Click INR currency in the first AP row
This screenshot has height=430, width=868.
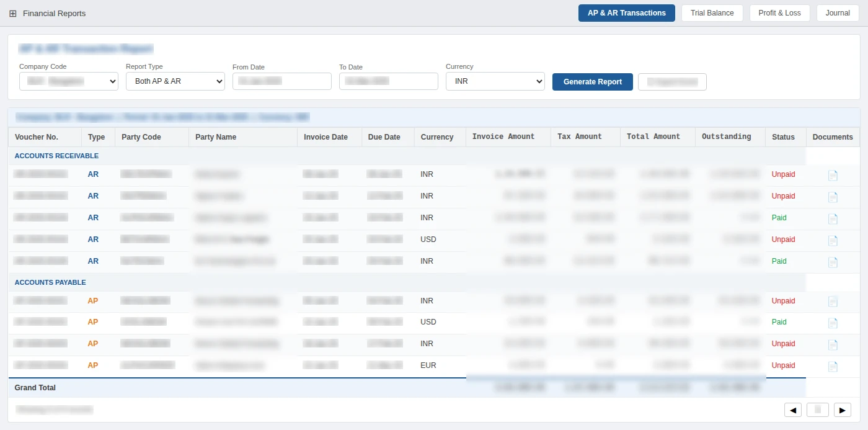point(427,301)
